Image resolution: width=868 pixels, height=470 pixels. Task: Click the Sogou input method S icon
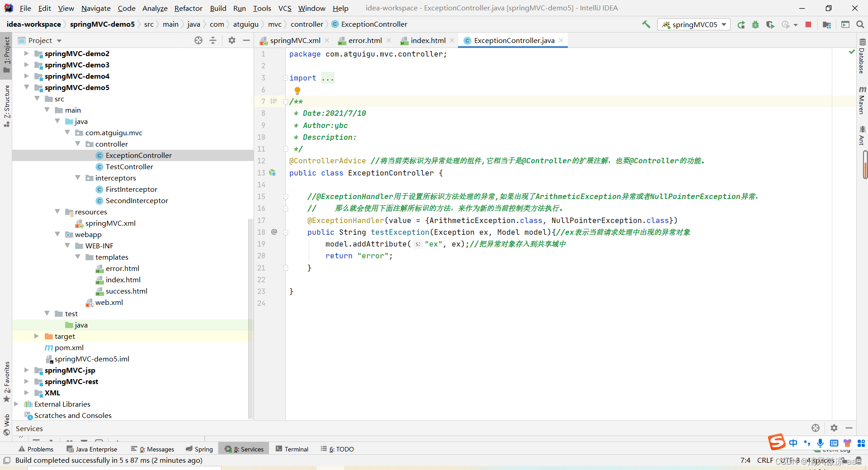tap(777, 442)
